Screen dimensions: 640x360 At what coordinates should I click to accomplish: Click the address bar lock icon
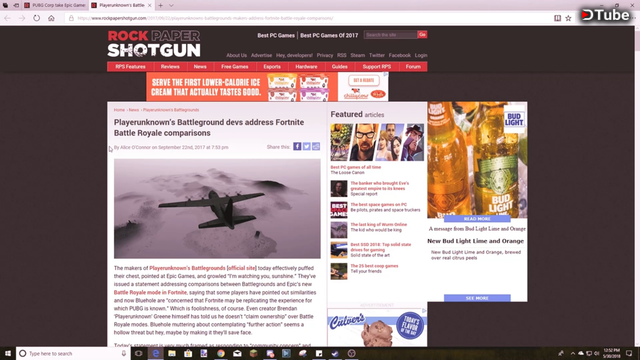point(71,18)
